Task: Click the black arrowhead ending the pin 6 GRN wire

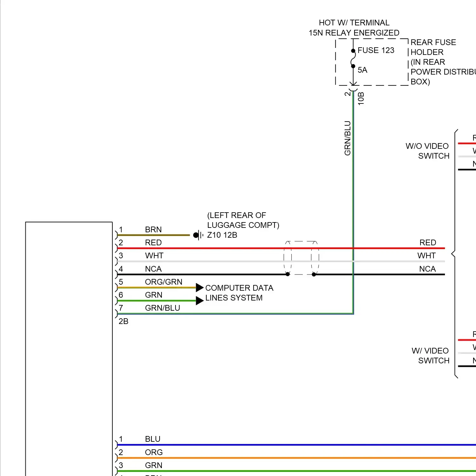Action: pyautogui.click(x=200, y=301)
